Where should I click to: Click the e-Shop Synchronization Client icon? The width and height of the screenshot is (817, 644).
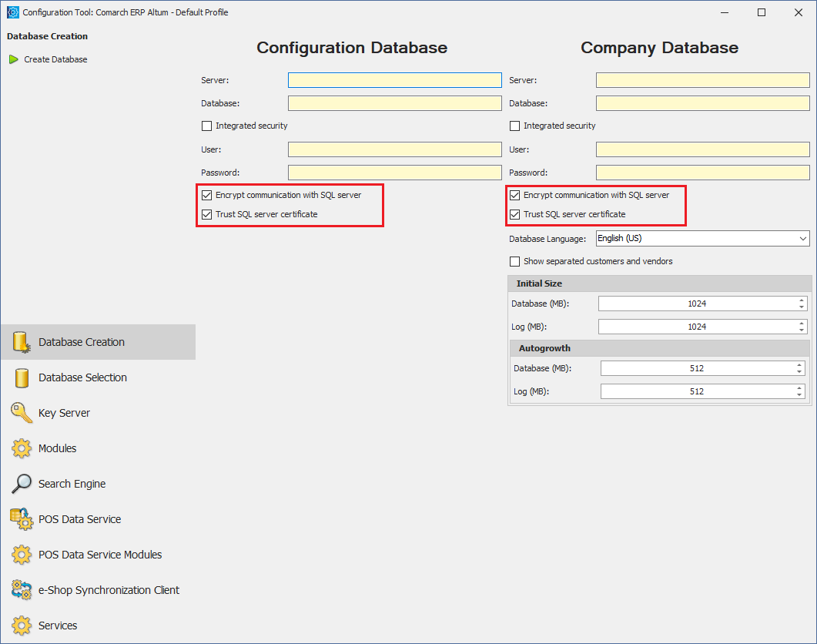tap(22, 590)
